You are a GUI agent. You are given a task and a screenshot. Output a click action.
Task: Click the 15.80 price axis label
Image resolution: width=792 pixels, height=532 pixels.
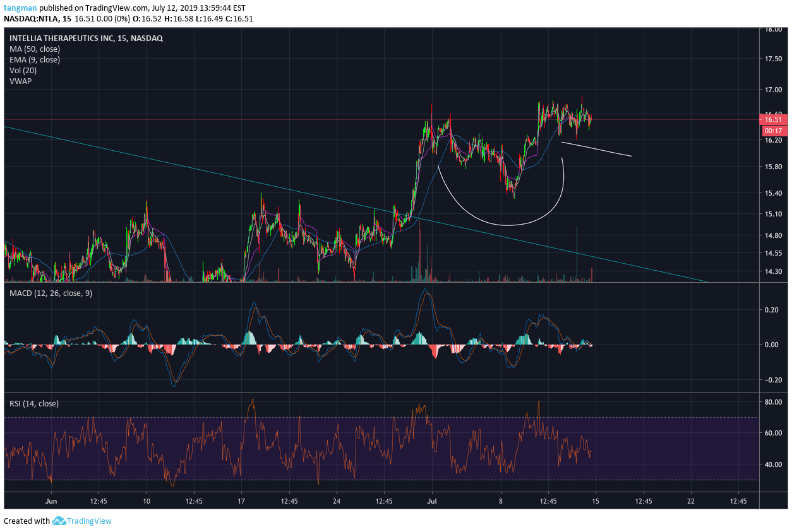tap(774, 167)
